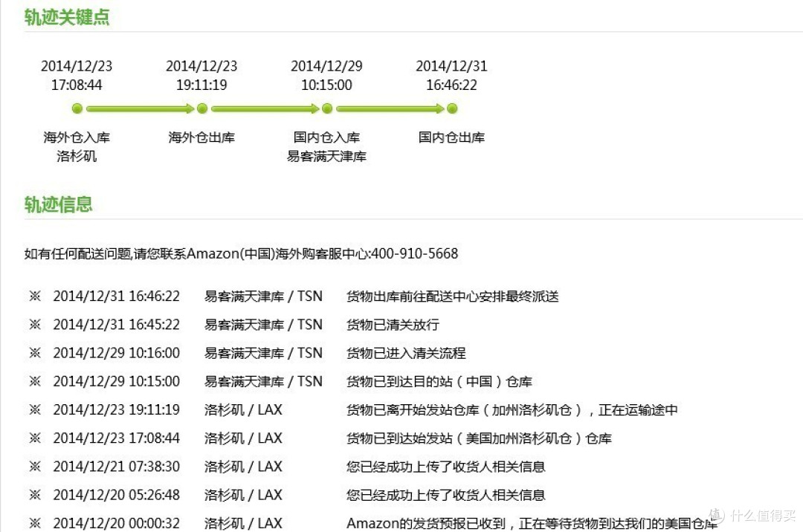Click the 国内仓入库 timeline dot
The image size is (803, 532).
pos(326,108)
